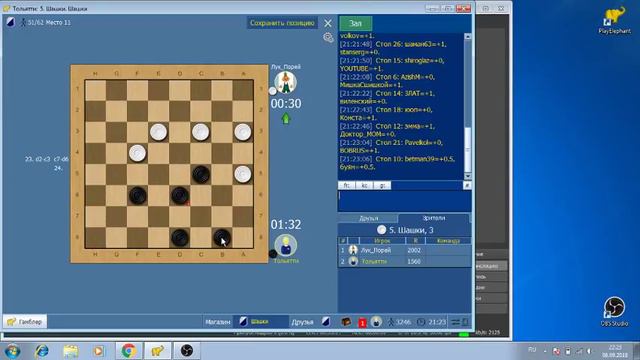Click the green Зал button
This screenshot has width=640, height=360.
(356, 23)
